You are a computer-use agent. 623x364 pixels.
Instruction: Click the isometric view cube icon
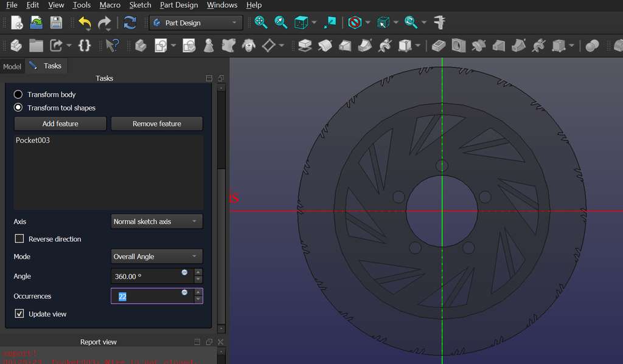(x=301, y=22)
